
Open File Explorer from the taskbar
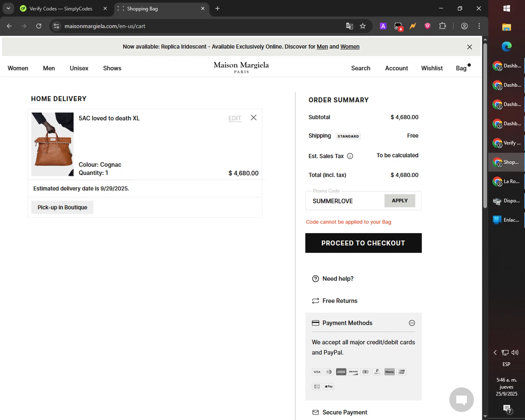[x=506, y=27]
